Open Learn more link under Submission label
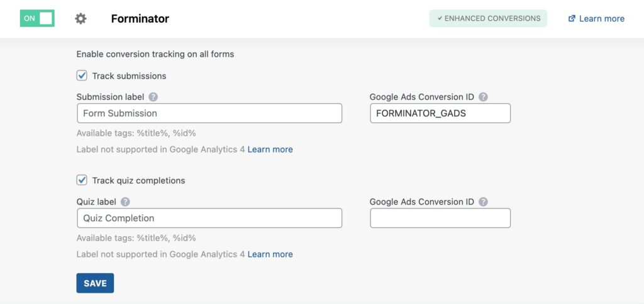 [x=270, y=149]
